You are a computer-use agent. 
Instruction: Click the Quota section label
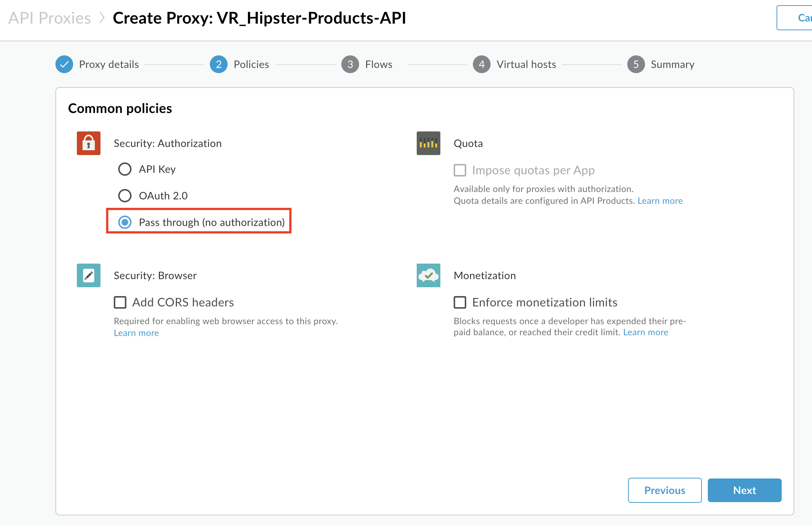click(468, 143)
